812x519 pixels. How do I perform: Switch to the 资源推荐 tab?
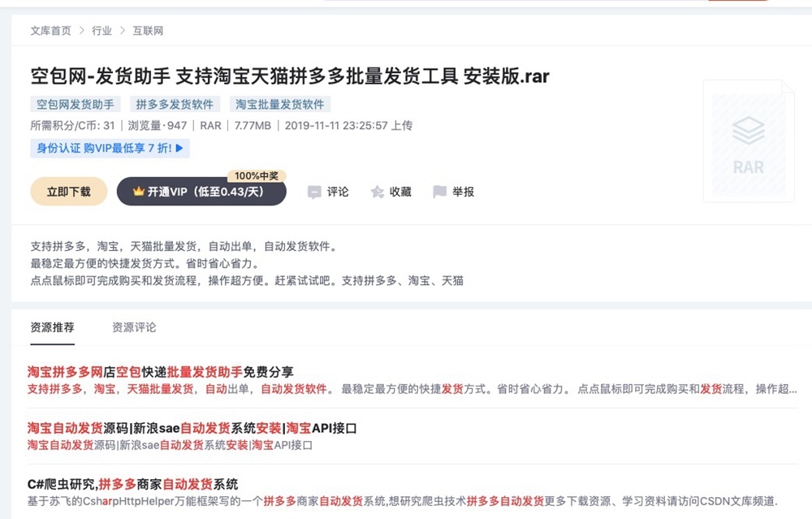[52, 327]
